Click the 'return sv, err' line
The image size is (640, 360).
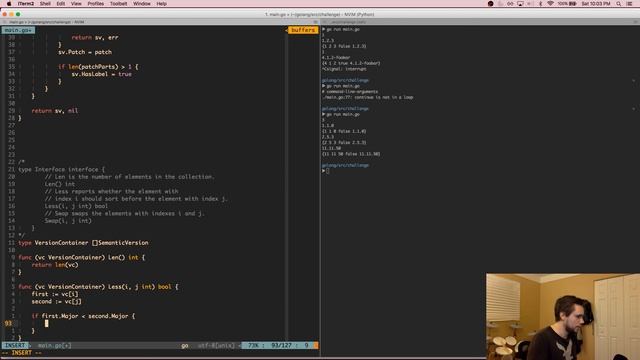pos(95,38)
